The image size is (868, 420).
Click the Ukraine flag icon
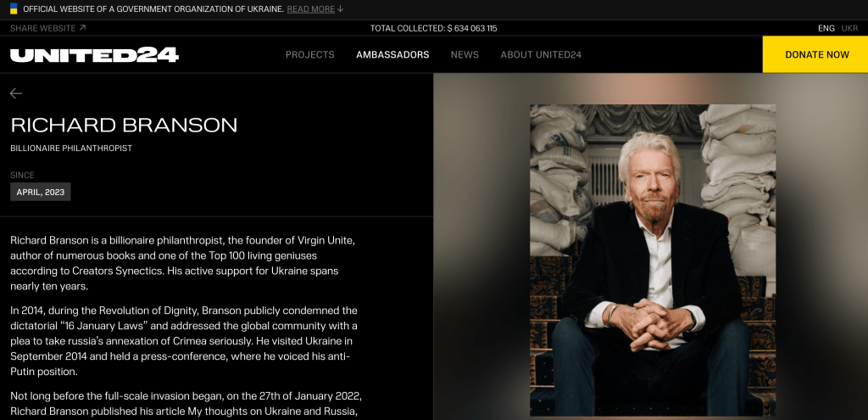click(x=14, y=8)
